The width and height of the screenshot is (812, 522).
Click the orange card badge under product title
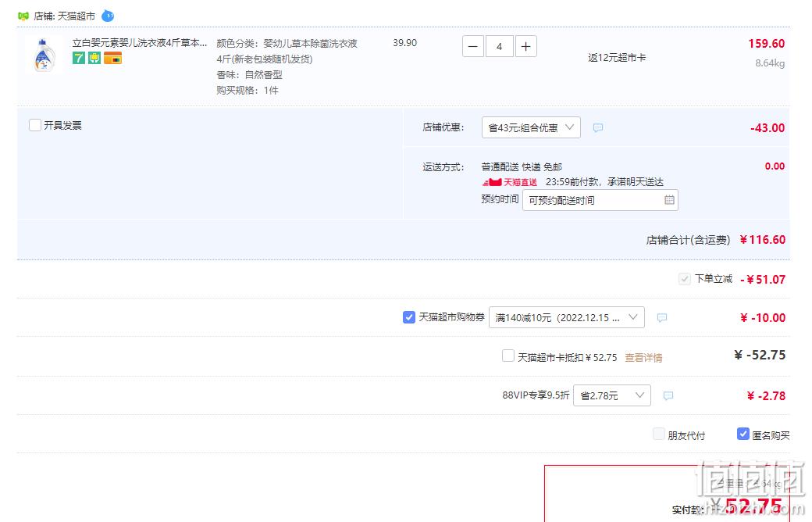[x=112, y=58]
